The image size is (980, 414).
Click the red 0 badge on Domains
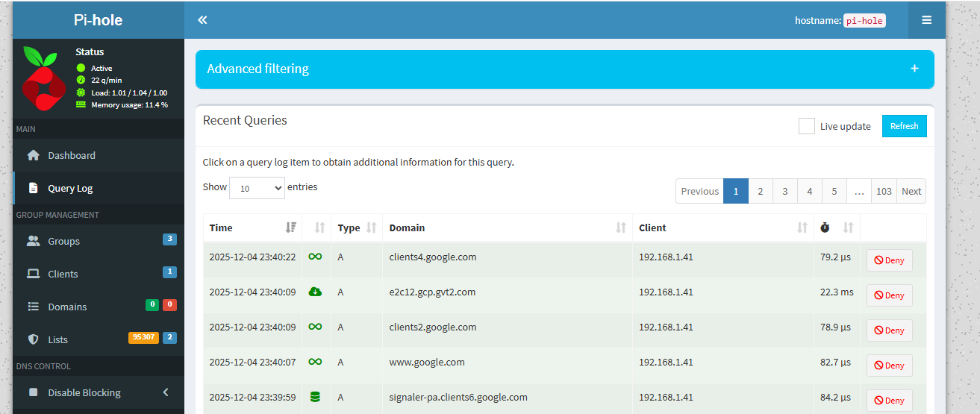169,304
